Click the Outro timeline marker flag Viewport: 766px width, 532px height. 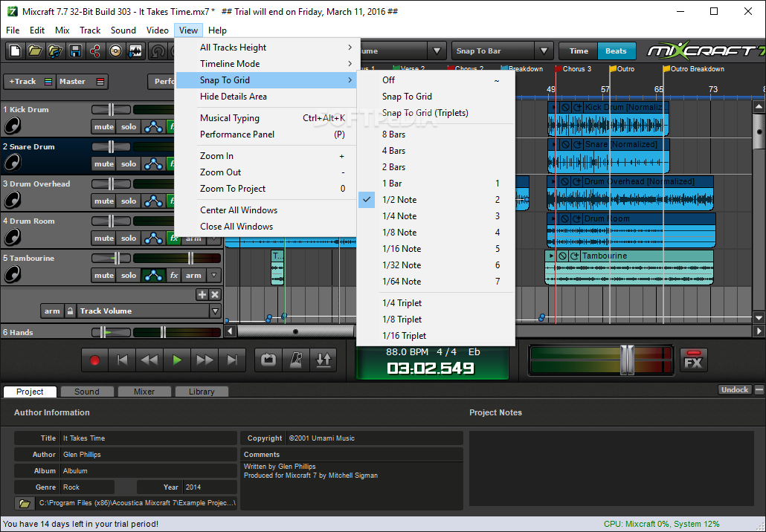tap(613, 69)
